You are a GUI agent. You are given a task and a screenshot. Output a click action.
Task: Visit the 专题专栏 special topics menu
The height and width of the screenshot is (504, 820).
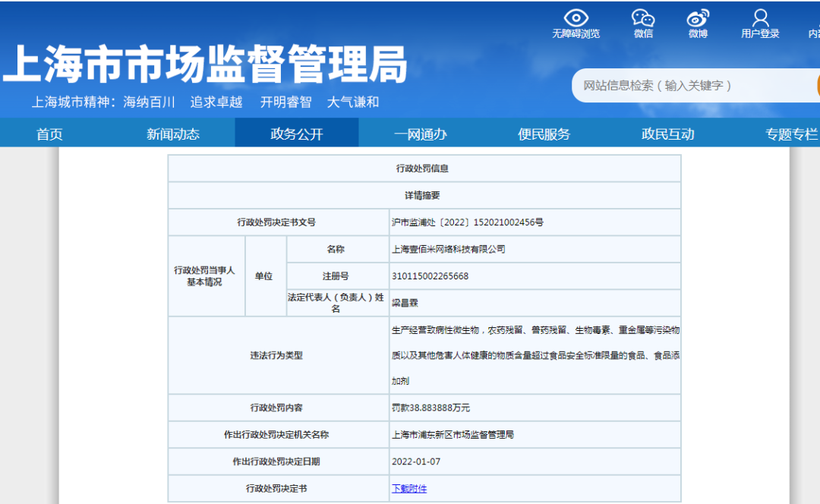(790, 133)
